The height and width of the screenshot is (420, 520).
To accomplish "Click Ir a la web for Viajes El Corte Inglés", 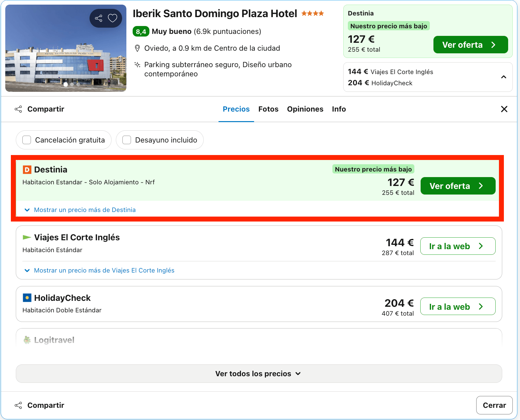I will [x=458, y=246].
